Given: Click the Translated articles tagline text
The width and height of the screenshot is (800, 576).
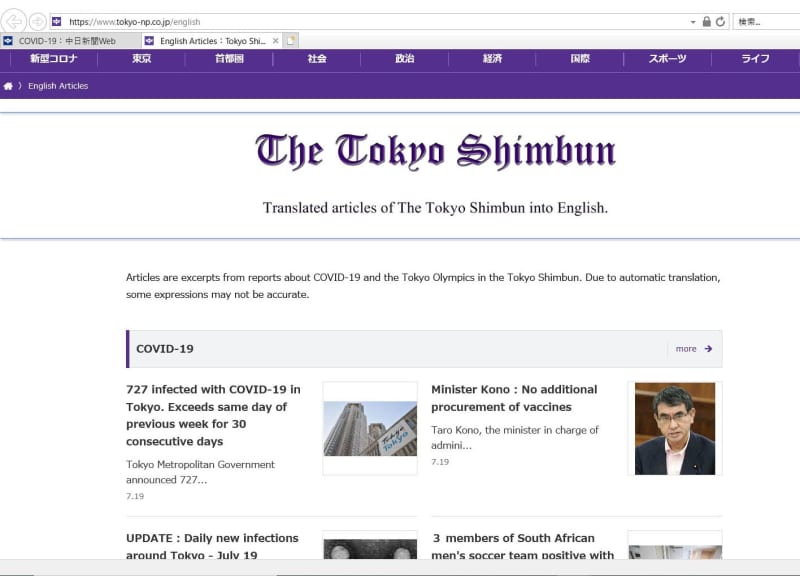Looking at the screenshot, I should click(x=435, y=208).
